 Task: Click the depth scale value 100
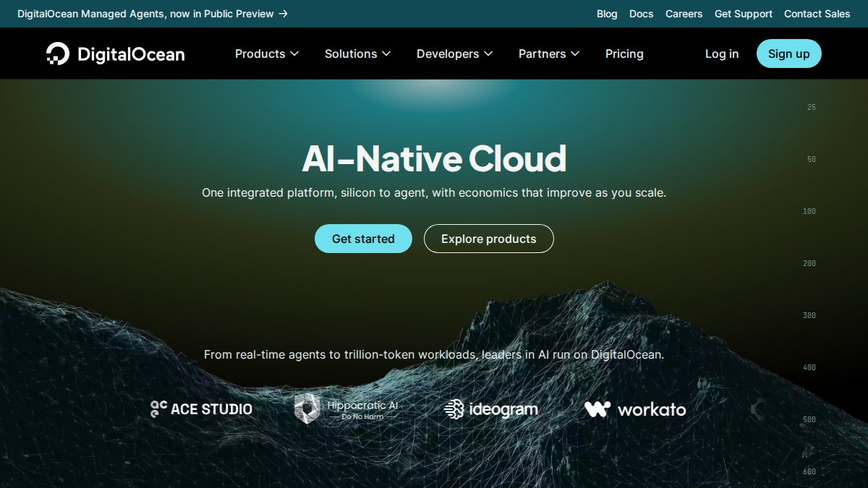[809, 211]
